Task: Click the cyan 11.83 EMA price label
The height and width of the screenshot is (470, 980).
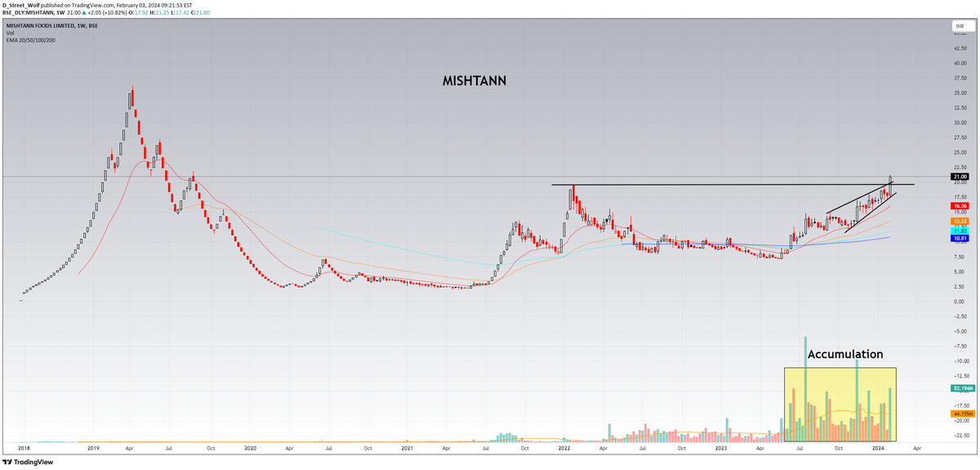Action: click(x=960, y=231)
